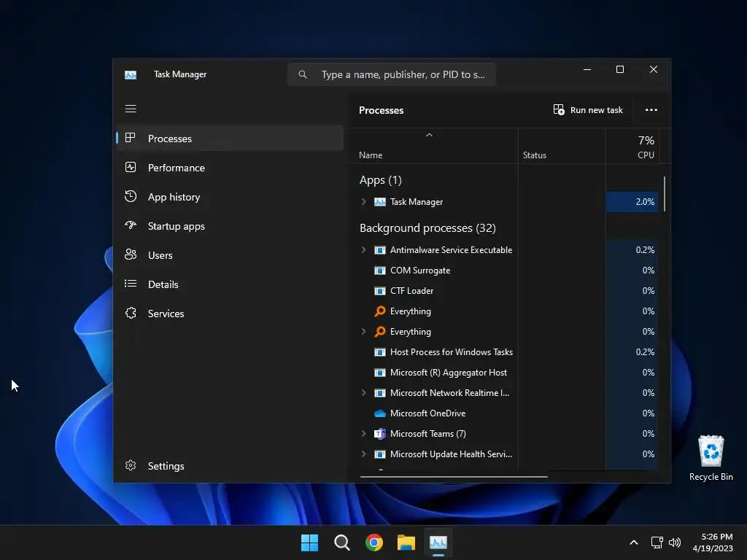
Task: Click the Microsoft Teams process icon
Action: (x=379, y=434)
